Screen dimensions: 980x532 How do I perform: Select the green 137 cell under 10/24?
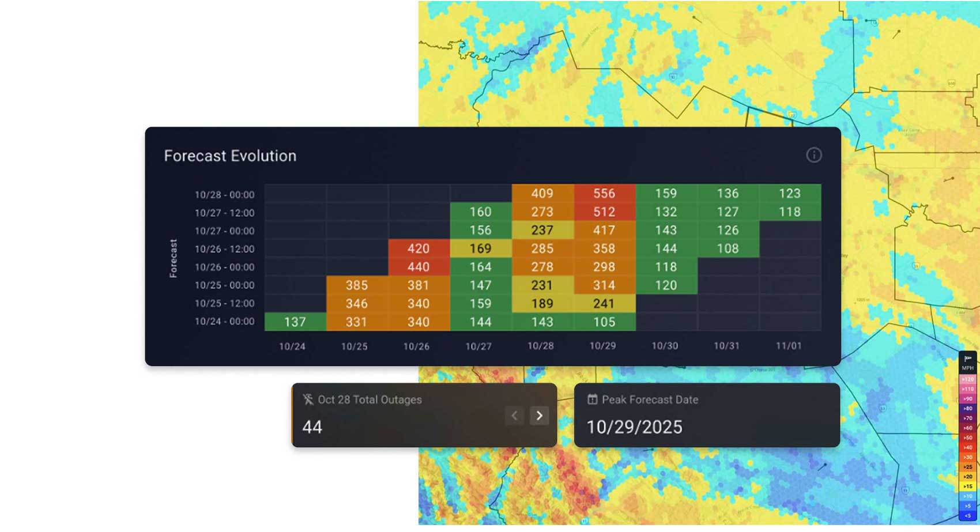point(295,322)
